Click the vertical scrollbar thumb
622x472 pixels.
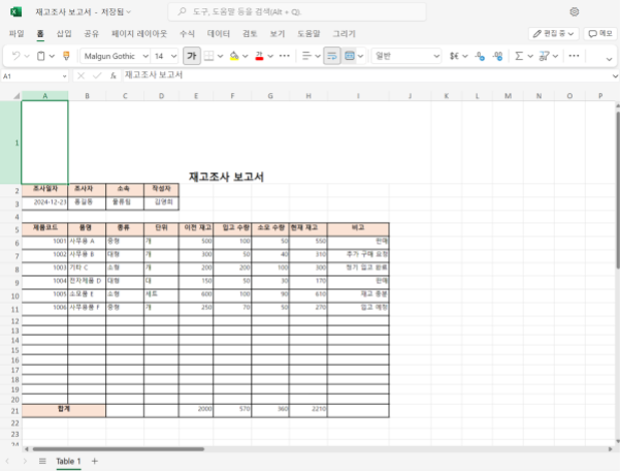pyautogui.click(x=618, y=190)
